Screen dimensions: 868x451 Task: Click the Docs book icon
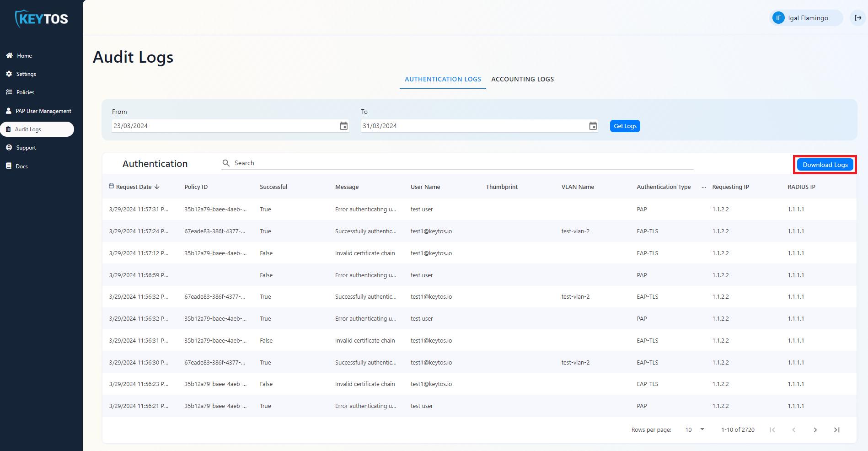[8, 166]
